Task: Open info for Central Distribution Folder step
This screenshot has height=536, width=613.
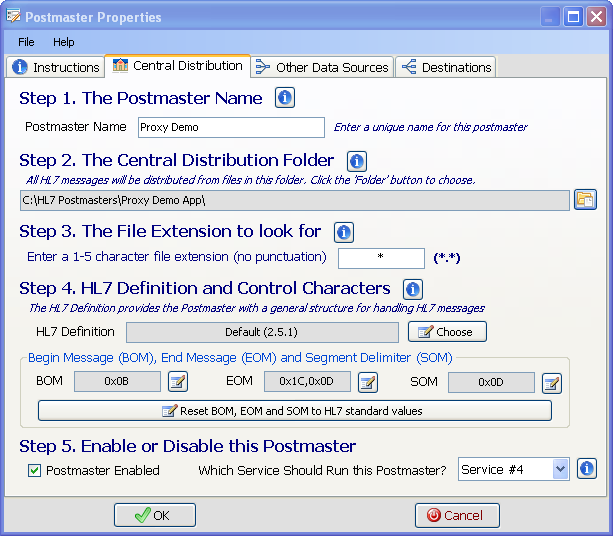Action: point(357,161)
